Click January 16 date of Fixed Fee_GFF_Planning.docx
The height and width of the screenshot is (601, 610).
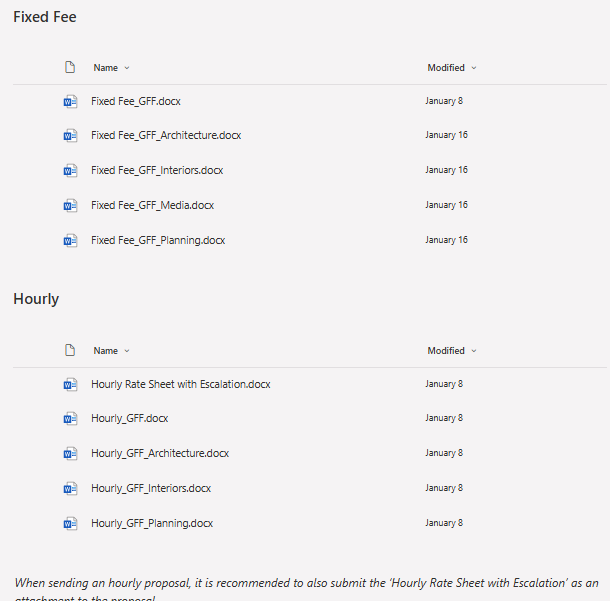446,240
